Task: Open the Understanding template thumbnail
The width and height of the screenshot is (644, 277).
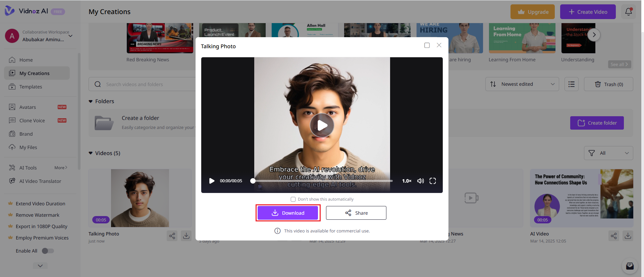Action: pos(578,38)
